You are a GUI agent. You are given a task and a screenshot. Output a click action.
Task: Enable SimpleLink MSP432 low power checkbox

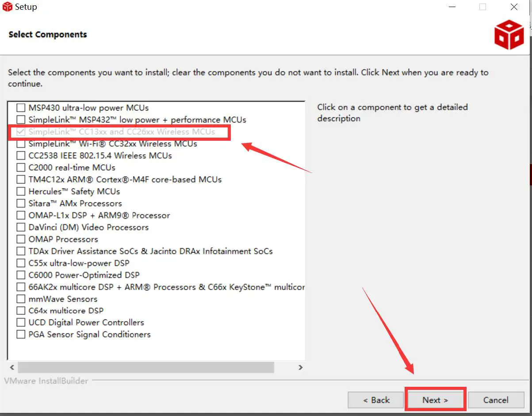[21, 119]
